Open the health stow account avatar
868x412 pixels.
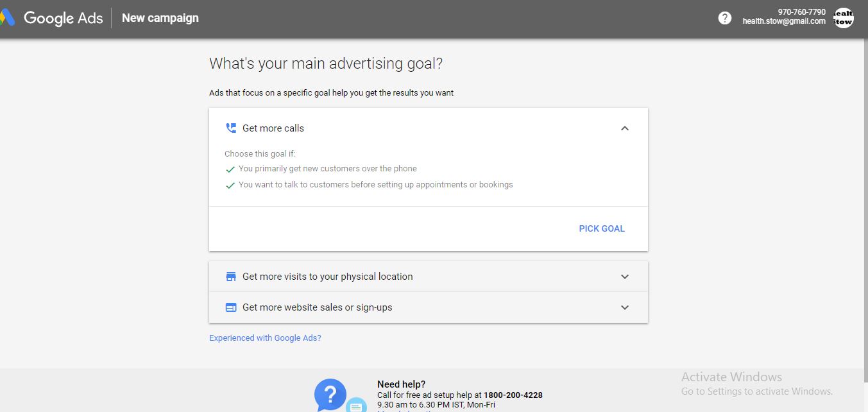click(x=844, y=18)
